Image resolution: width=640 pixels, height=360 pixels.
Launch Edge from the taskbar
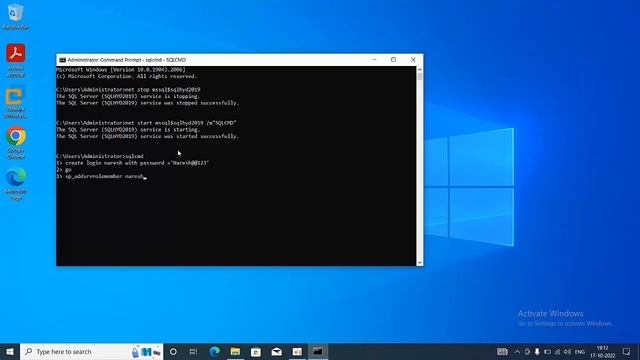click(x=215, y=351)
